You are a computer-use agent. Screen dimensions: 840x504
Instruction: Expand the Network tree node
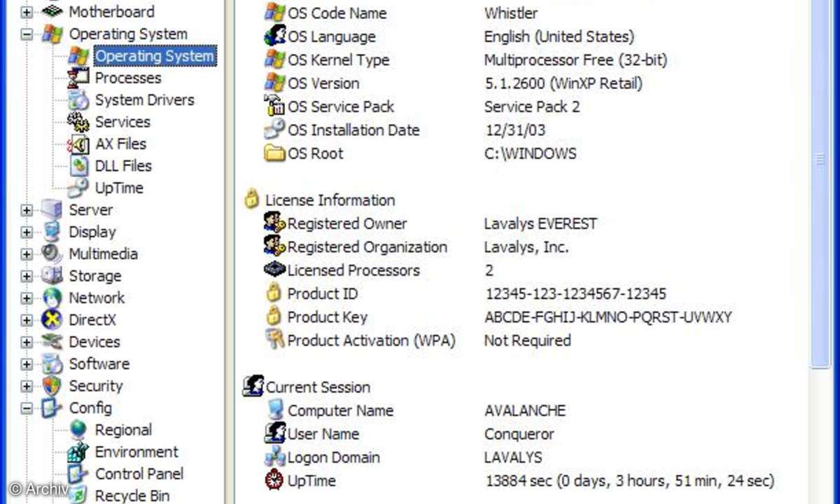tap(27, 298)
